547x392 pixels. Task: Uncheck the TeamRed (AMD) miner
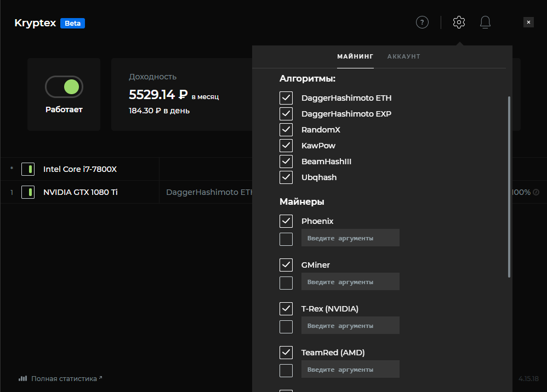tap(286, 353)
